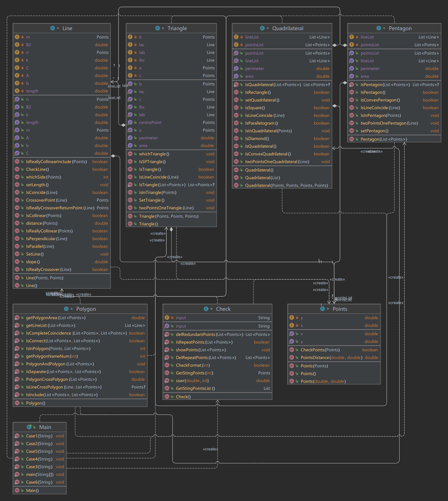The image size is (448, 501).
Task: Click the property icon of Triangle centrePoint
Action: [x=130, y=122]
